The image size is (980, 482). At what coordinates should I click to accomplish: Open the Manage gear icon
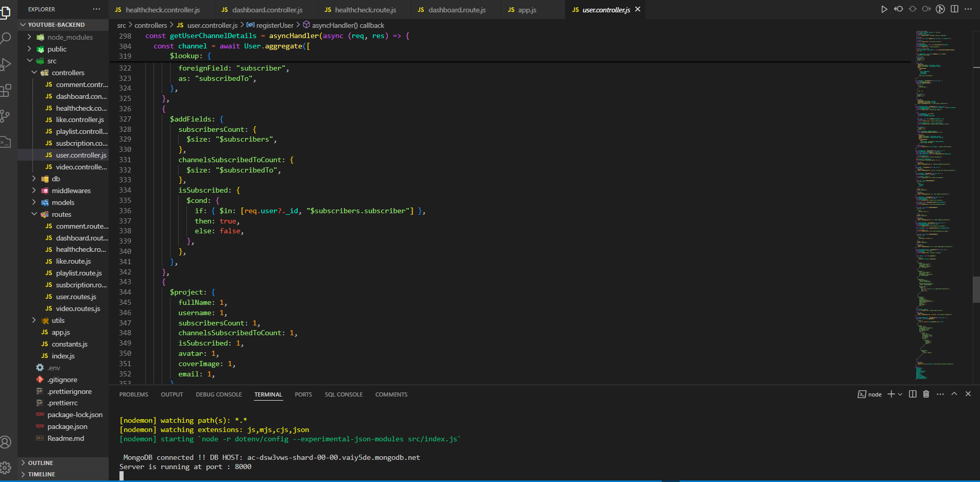[5, 468]
